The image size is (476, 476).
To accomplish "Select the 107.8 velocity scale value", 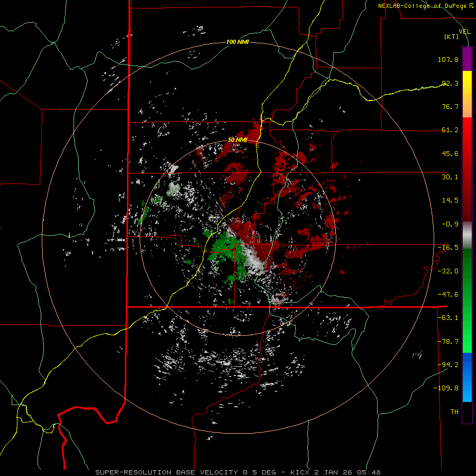I will (448, 59).
